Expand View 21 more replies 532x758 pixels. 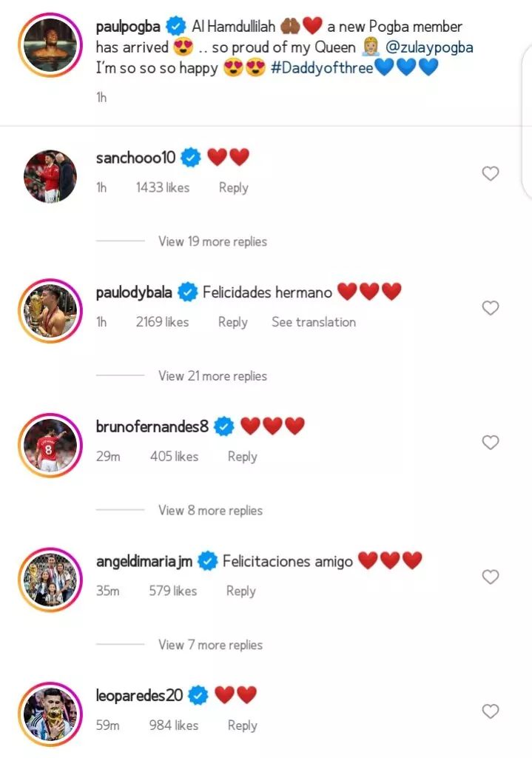coord(212,375)
